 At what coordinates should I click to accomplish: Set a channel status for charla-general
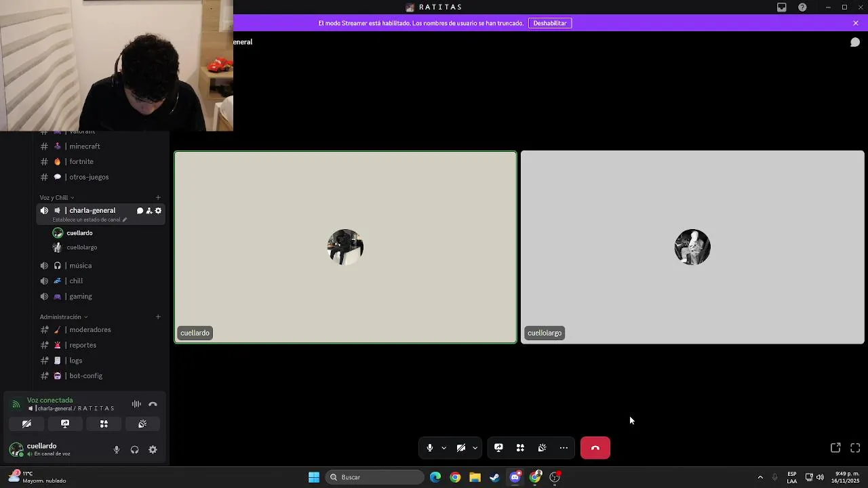tap(90, 220)
